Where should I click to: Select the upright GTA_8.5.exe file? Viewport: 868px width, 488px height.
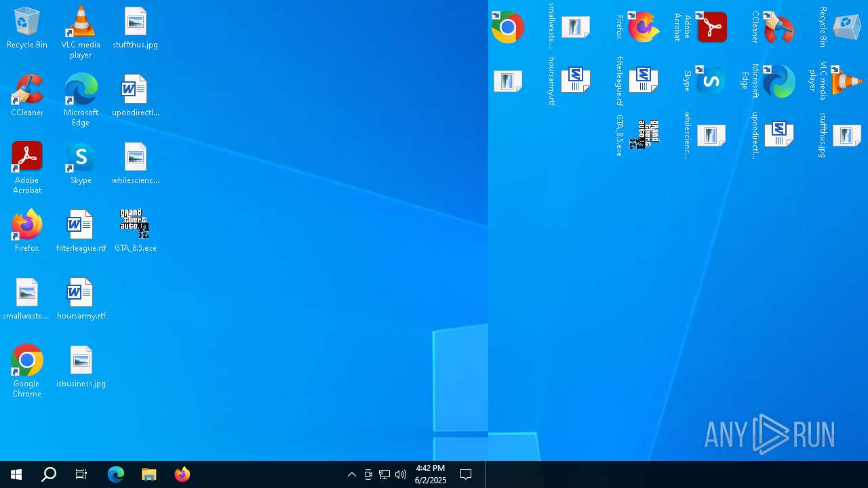pyautogui.click(x=135, y=232)
